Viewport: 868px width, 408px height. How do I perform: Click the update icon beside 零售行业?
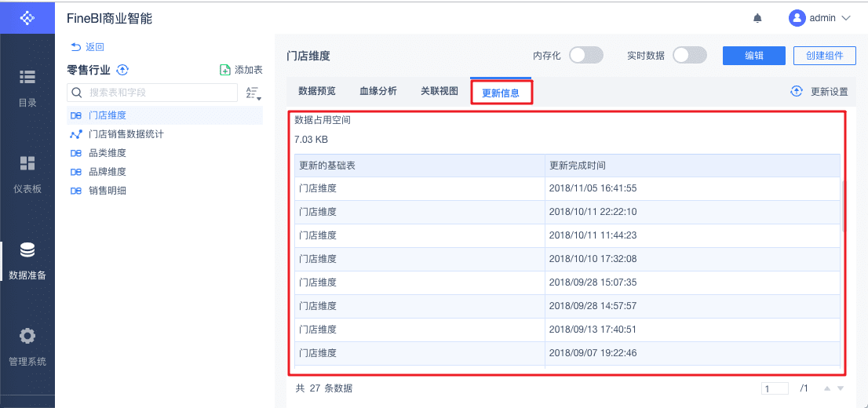[122, 70]
